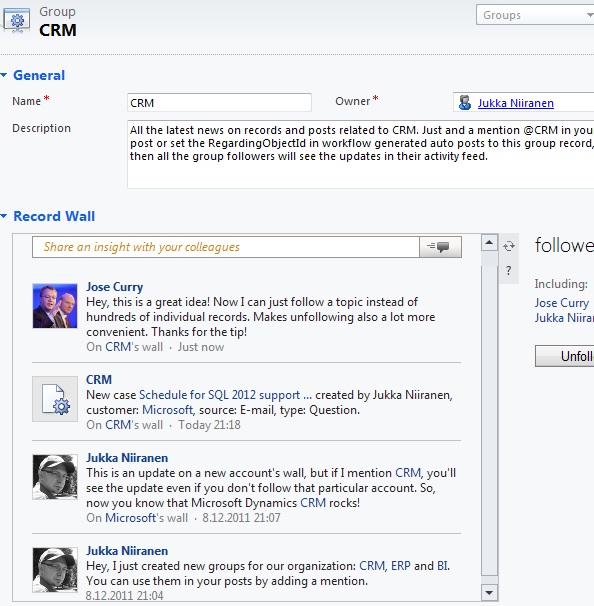Open the Jose Curry post author link
This screenshot has height=606, width=594.
coord(114,287)
